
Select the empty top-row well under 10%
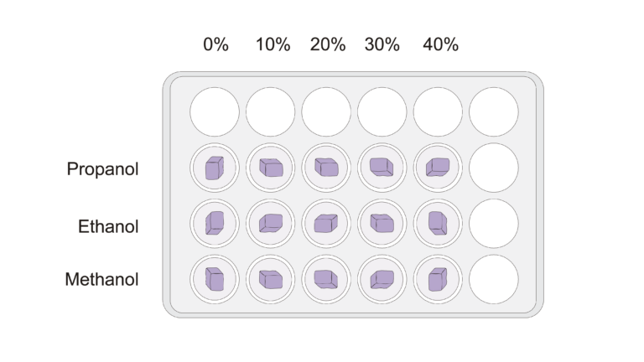[270, 112]
